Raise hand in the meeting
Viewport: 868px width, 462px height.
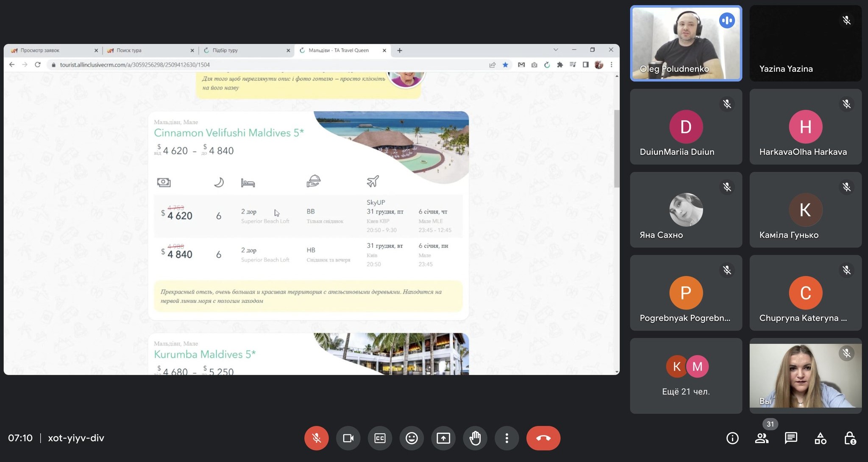pos(475,438)
